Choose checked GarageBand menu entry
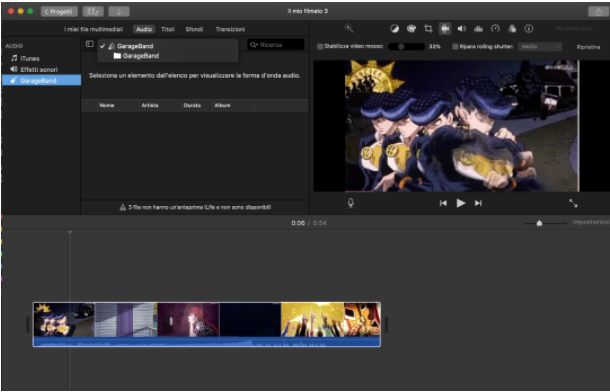This screenshot has width=610, height=392. pyautogui.click(x=168, y=46)
